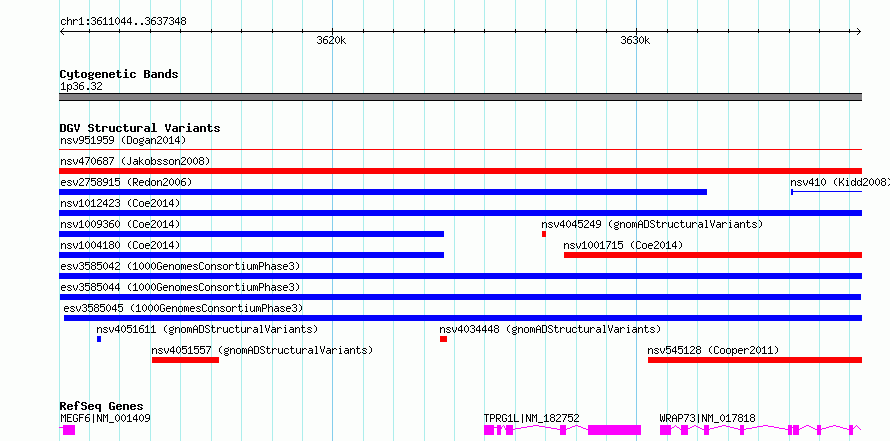Select the esv3585042 blue variant bar
The height and width of the screenshot is (441, 890).
pos(461,276)
